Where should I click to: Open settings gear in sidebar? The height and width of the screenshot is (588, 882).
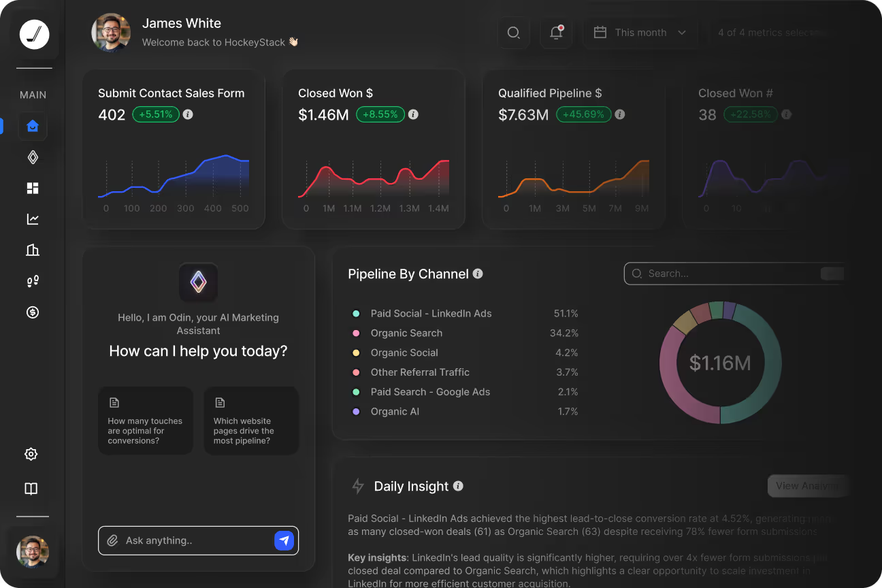(31, 454)
